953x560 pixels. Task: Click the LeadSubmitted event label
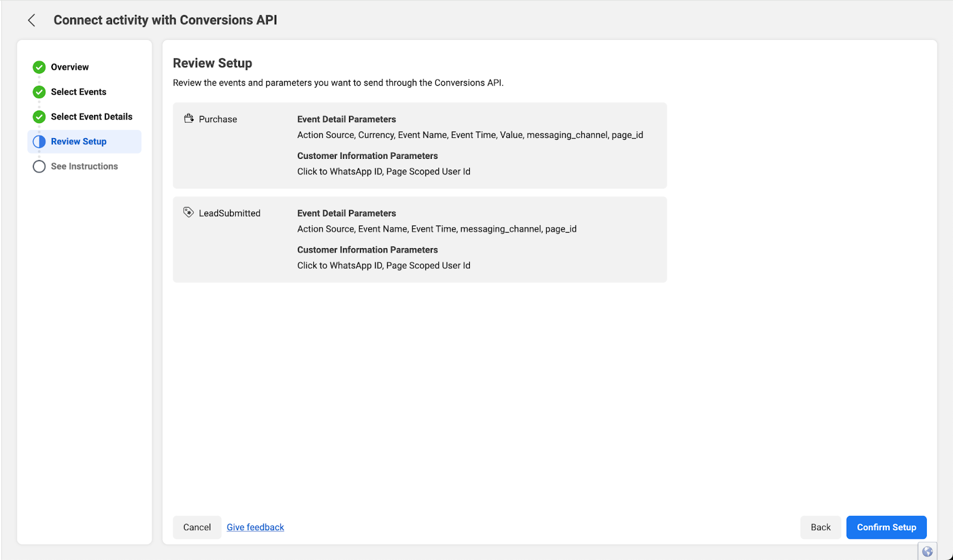click(x=230, y=213)
